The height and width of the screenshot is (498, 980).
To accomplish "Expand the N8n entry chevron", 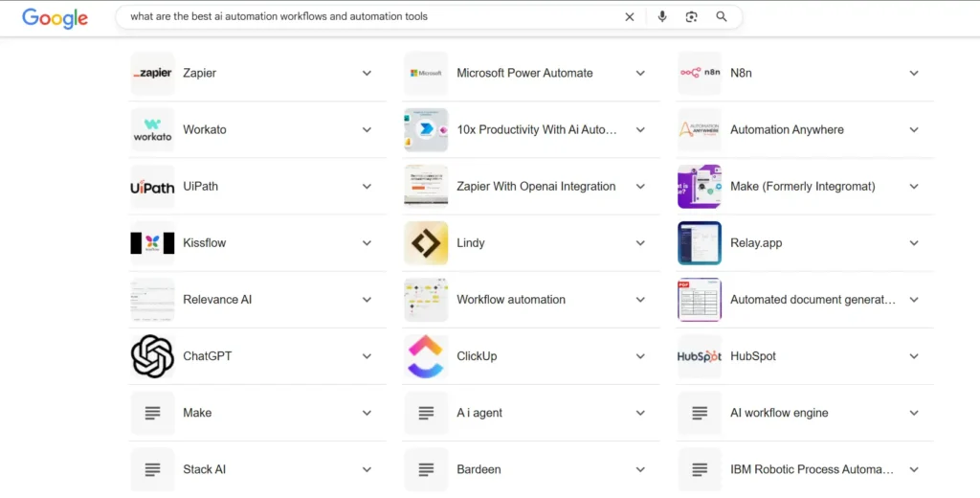I will coord(914,74).
